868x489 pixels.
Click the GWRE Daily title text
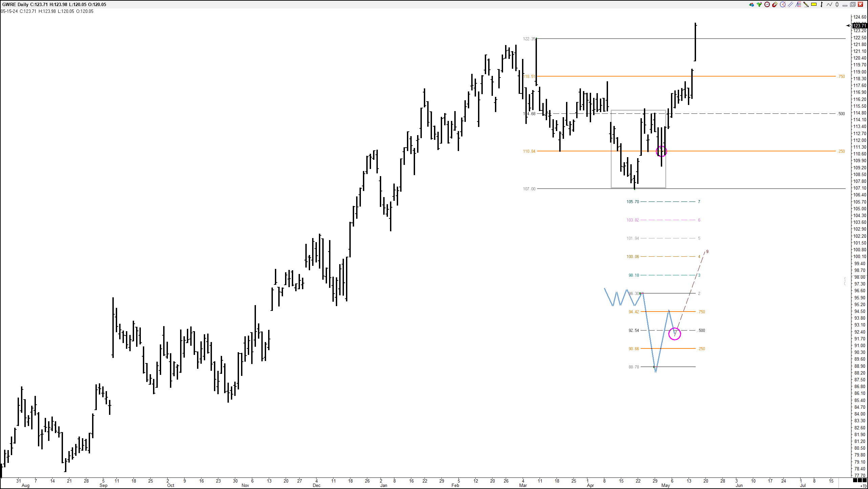click(15, 4)
